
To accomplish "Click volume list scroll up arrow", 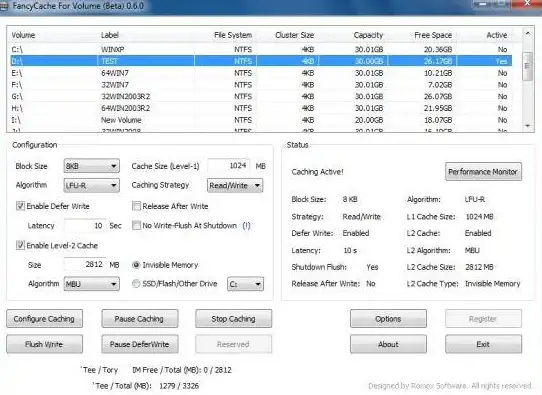I will tap(527, 34).
